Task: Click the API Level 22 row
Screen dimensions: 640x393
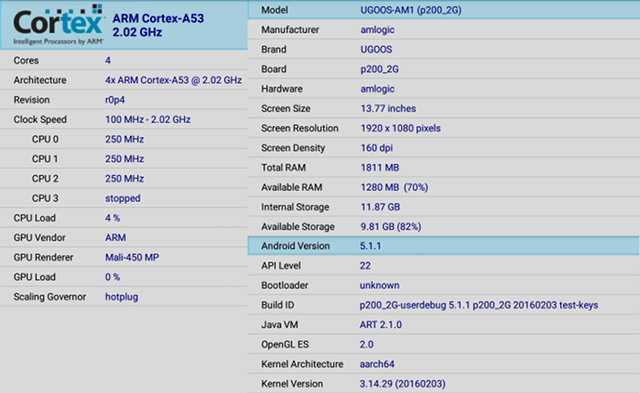Action: (x=444, y=266)
